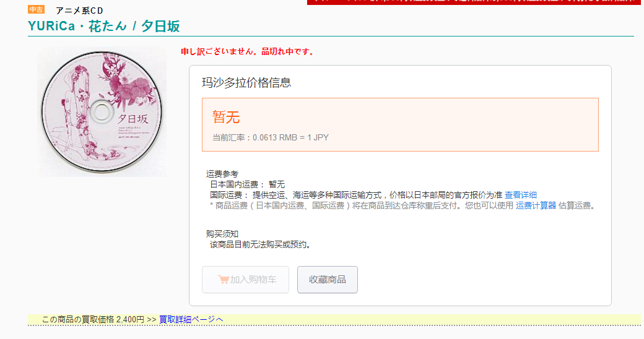Click the 该商品目前无法购买或预约 notice

261,244
